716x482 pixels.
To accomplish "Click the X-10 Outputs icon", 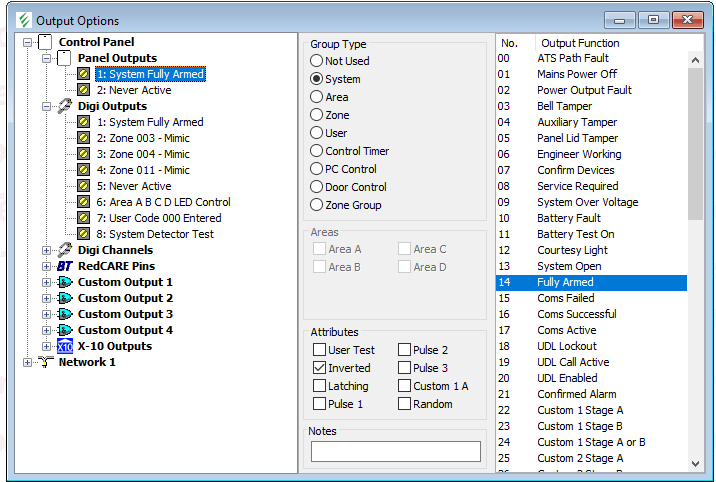I will 65,346.
